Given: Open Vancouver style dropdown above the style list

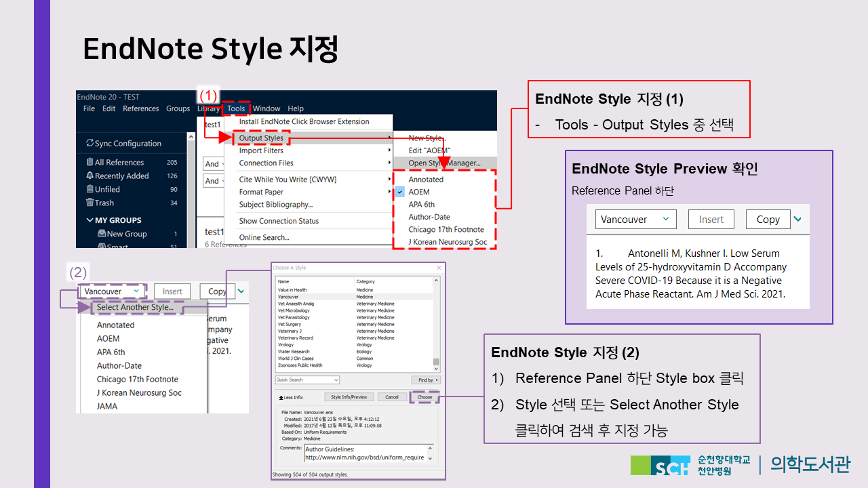Looking at the screenshot, I should pyautogui.click(x=112, y=291).
